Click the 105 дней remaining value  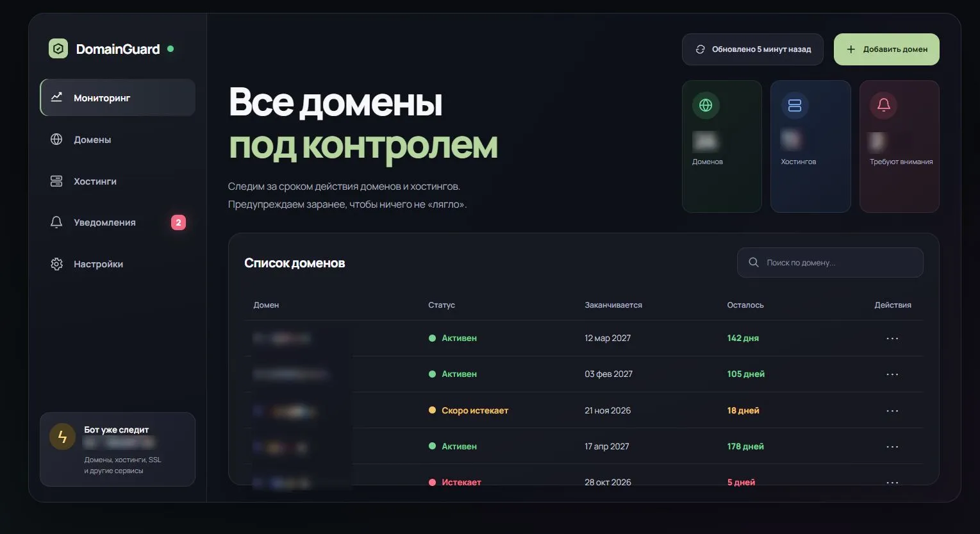pos(746,374)
